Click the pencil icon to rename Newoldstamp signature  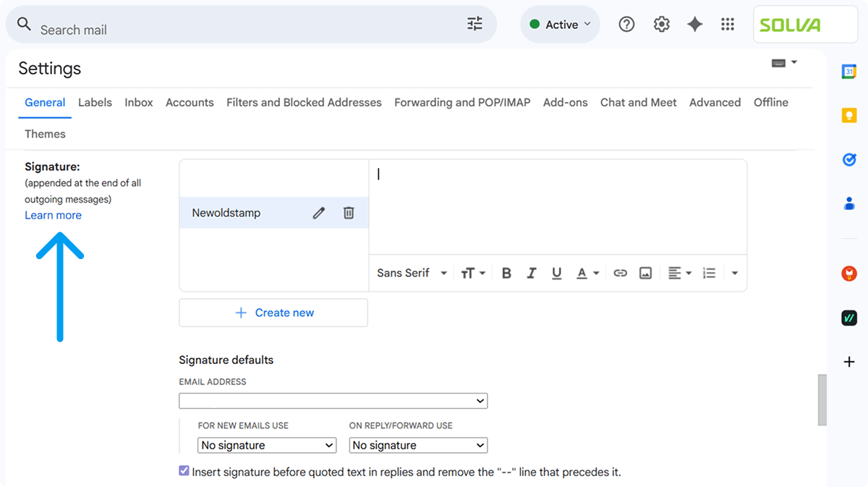[318, 213]
